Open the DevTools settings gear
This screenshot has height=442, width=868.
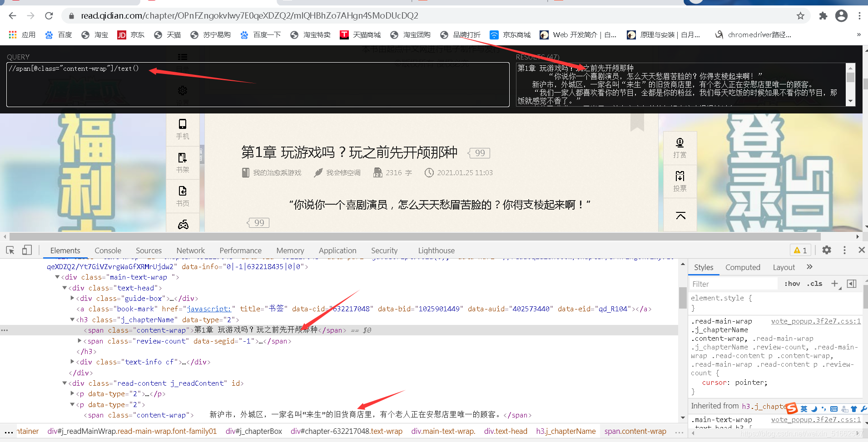827,250
